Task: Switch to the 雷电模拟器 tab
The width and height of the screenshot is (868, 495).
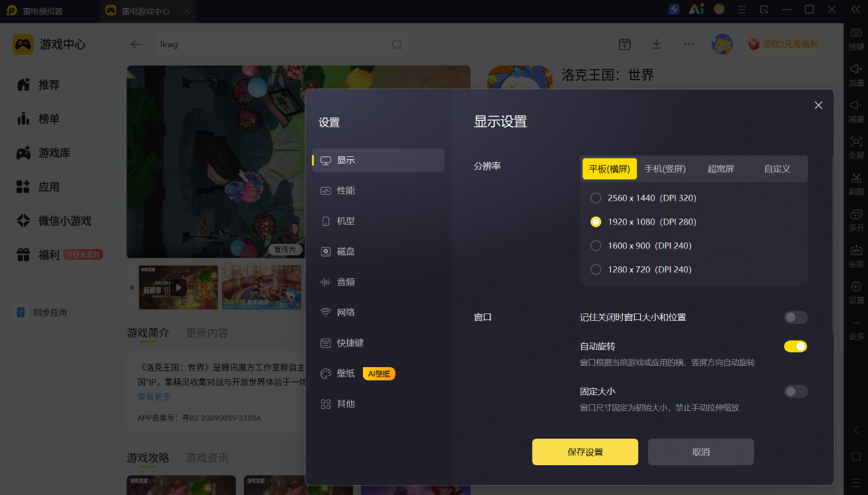Action: pos(44,11)
